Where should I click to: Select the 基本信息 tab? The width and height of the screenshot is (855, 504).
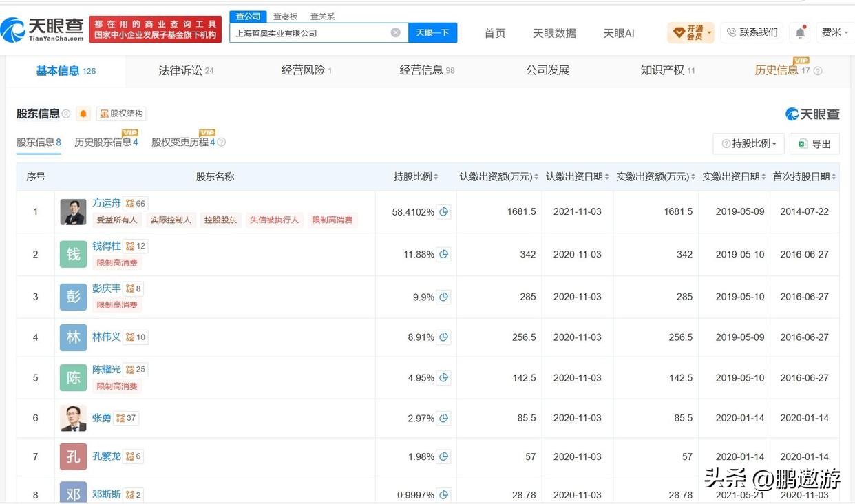pyautogui.click(x=65, y=70)
